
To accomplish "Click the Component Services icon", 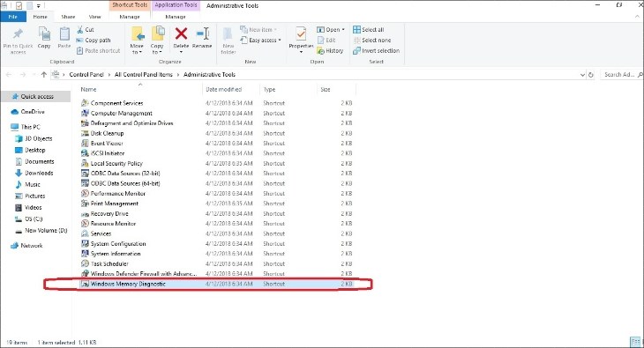I will click(85, 103).
